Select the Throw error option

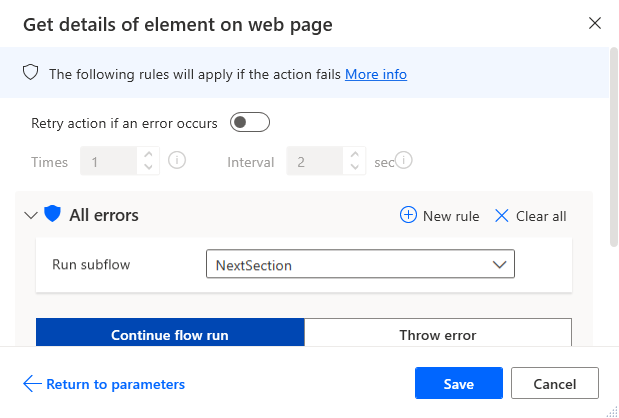point(437,335)
